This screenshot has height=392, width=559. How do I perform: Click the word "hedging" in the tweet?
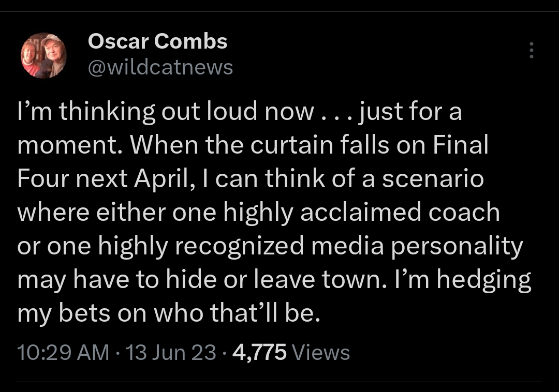tap(483, 280)
